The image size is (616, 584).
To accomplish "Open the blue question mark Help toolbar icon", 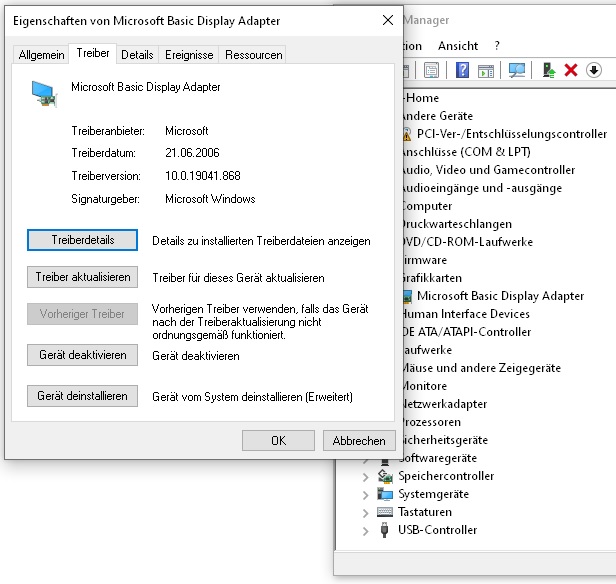I will 462,70.
